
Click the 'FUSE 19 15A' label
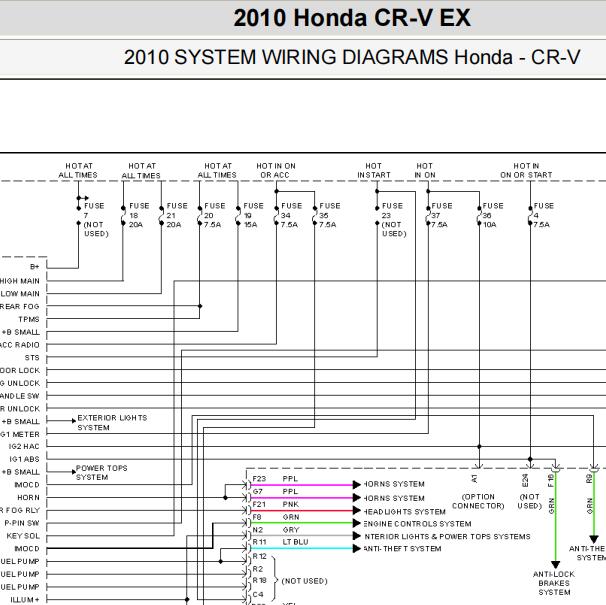point(253,215)
